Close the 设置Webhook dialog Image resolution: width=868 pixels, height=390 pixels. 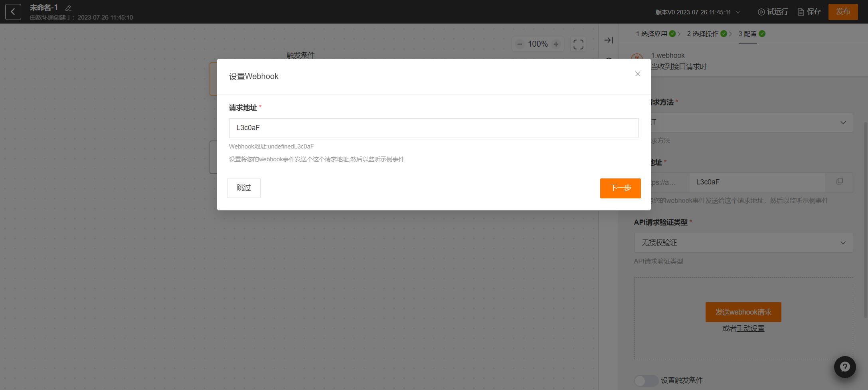pyautogui.click(x=637, y=74)
